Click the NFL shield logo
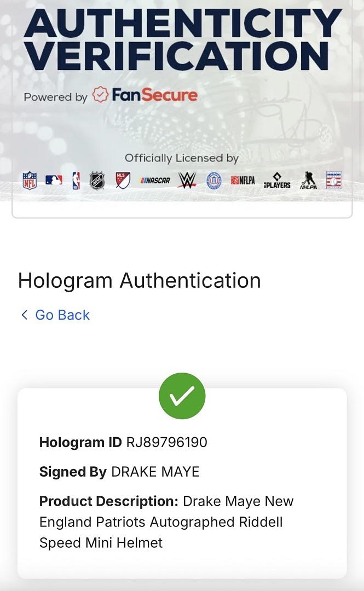Screen dimensions: 364x591 coord(30,181)
